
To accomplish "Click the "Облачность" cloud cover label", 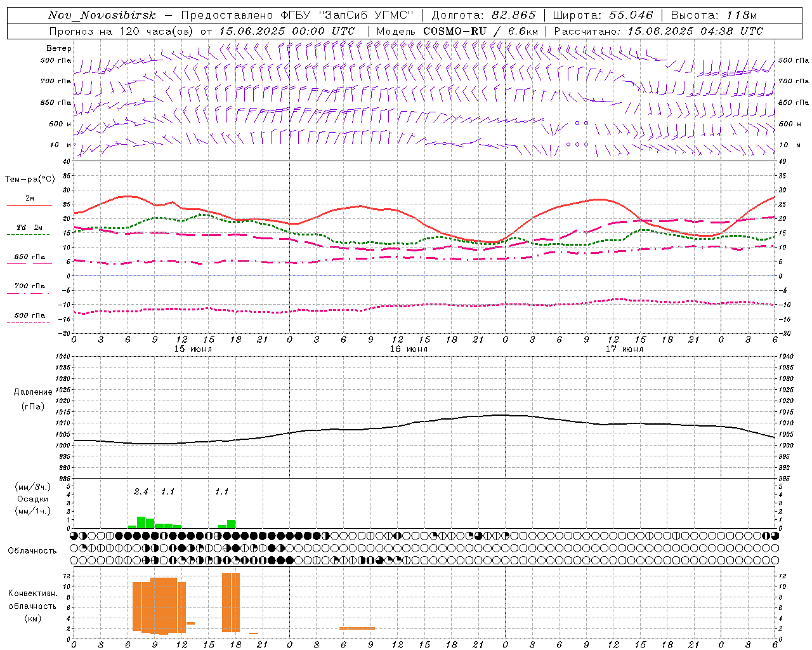I will pyautogui.click(x=32, y=550).
